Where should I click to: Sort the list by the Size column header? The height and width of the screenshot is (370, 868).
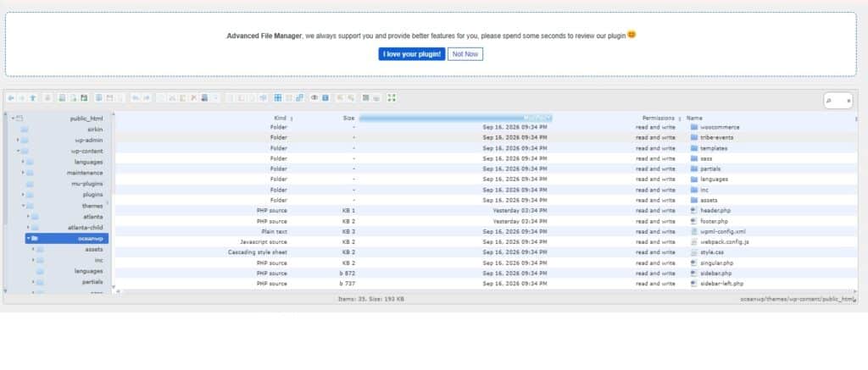tap(348, 118)
